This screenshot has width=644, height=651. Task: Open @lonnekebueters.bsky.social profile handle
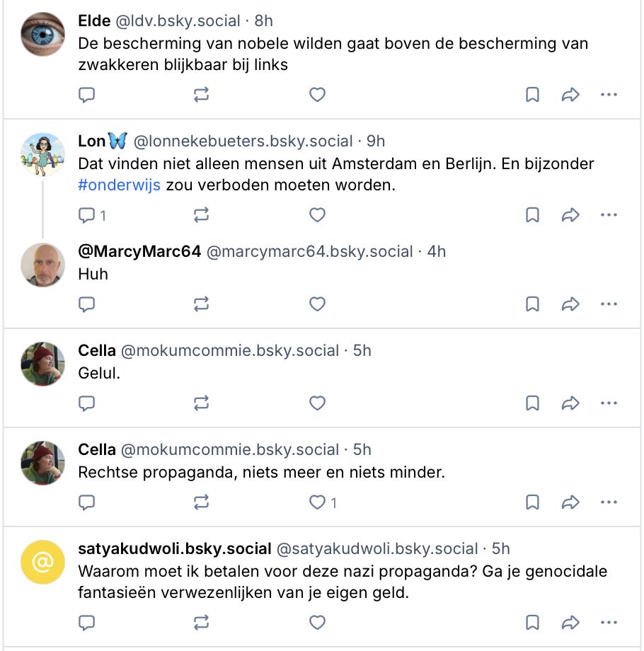[x=243, y=141]
